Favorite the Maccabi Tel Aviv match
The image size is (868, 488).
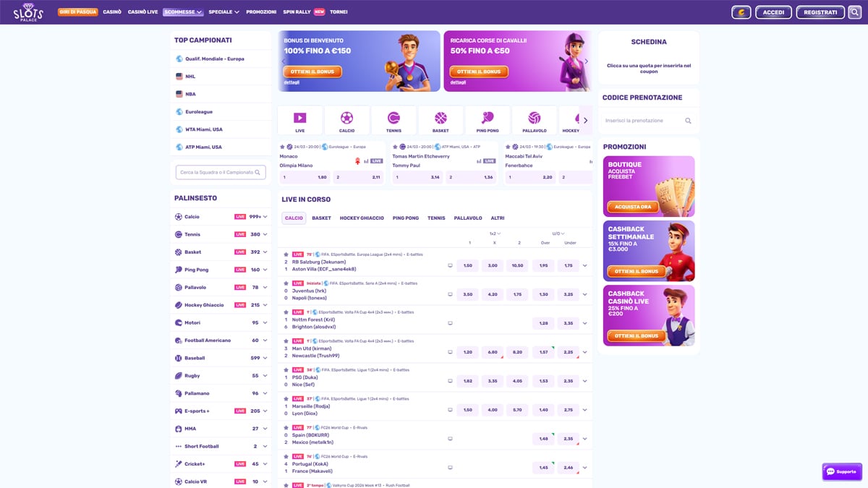509,146
